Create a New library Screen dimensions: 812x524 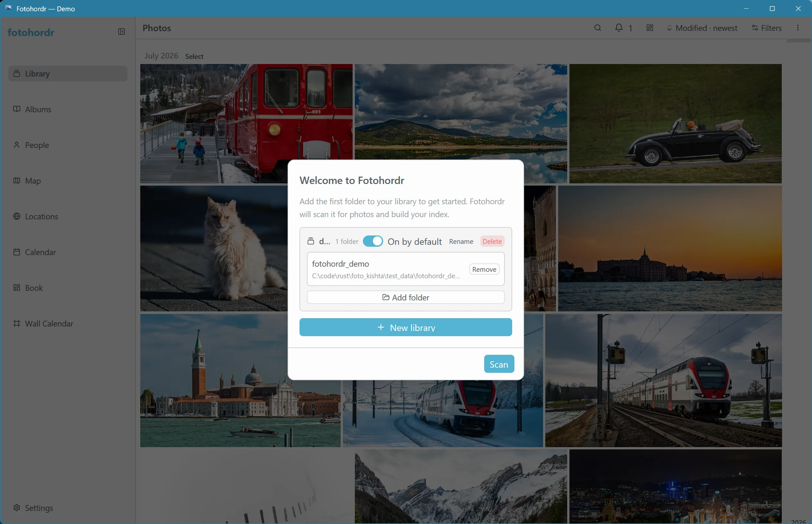click(405, 327)
